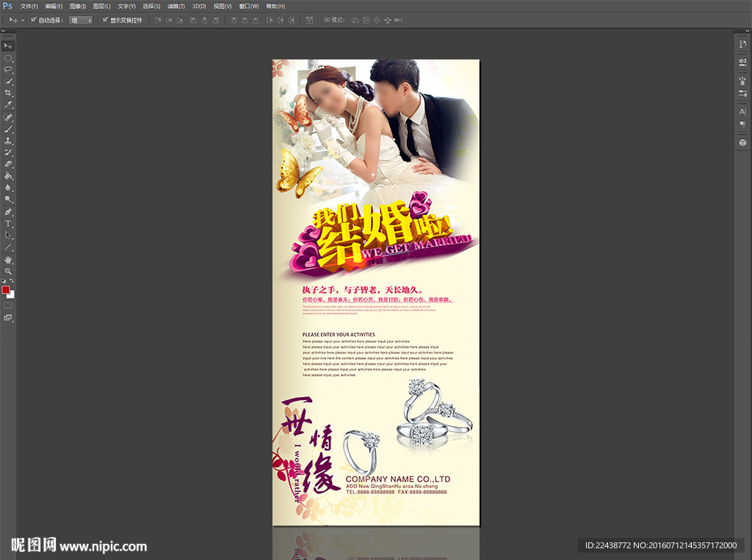
Task: Select the Pen tool
Action: point(9,211)
